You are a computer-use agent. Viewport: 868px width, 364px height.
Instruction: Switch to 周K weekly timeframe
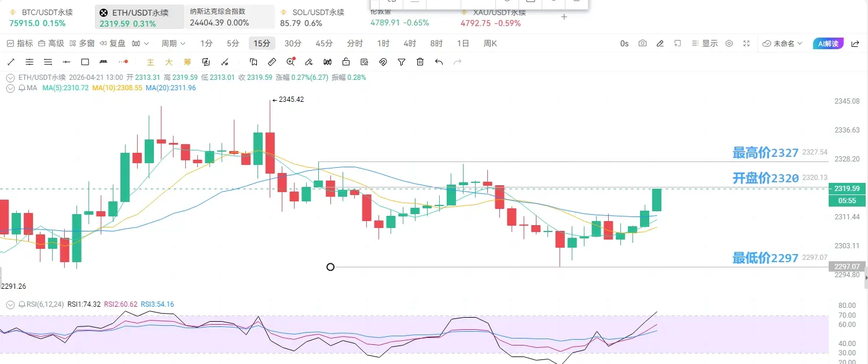(x=490, y=43)
